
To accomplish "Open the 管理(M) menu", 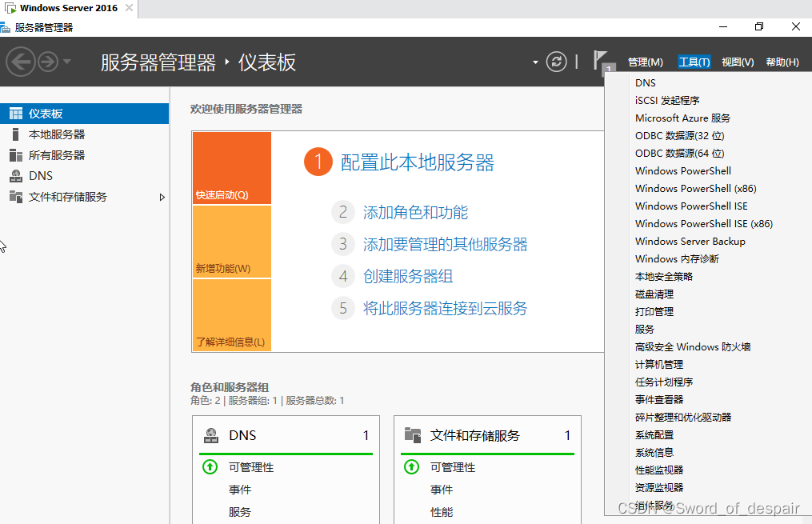I will click(x=645, y=62).
